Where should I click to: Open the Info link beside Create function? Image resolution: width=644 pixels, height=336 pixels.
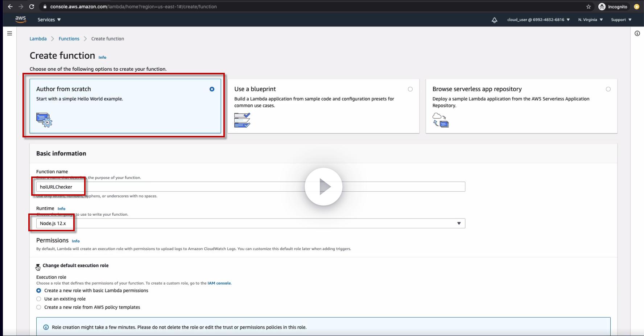point(103,57)
